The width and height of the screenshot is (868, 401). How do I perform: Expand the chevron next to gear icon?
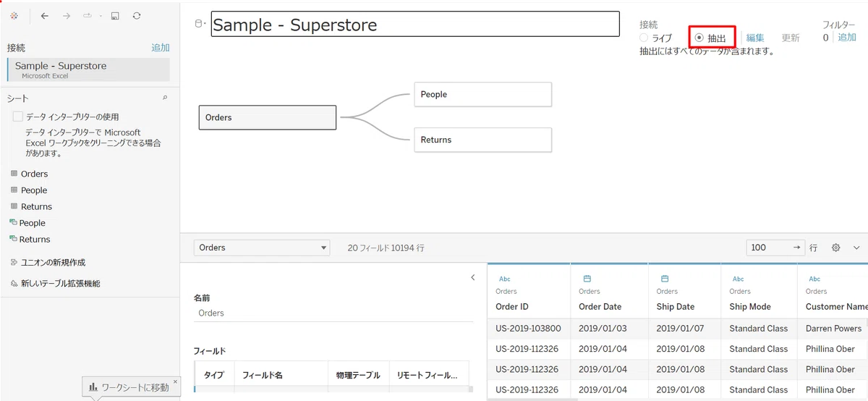[856, 248]
